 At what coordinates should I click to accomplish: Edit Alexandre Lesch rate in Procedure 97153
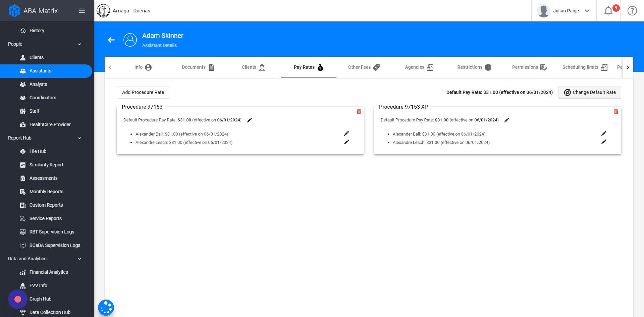click(x=346, y=142)
